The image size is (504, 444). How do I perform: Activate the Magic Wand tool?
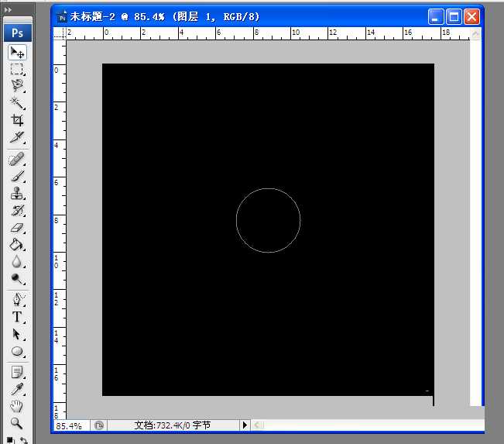click(x=16, y=103)
